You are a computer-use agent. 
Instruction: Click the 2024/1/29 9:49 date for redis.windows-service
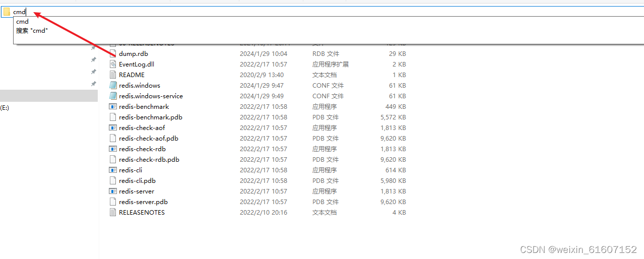pos(262,96)
